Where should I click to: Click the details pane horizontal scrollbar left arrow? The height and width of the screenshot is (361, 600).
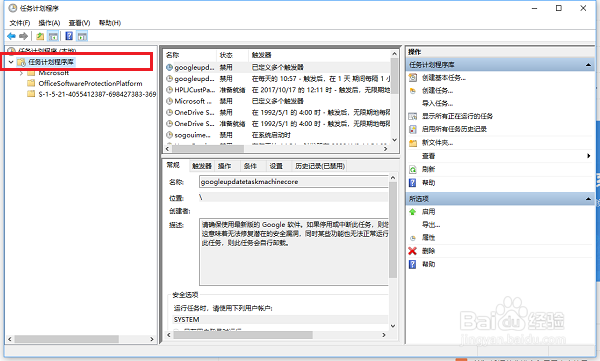pyautogui.click(x=169, y=335)
